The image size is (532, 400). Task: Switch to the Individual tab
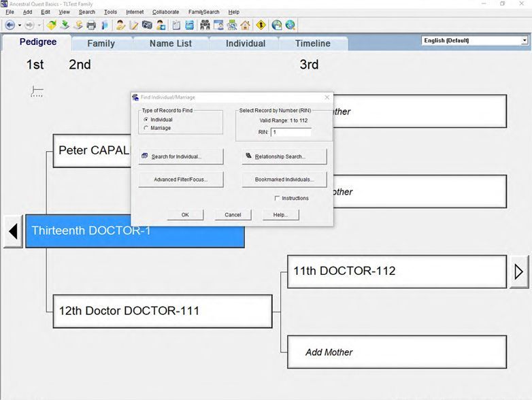click(x=246, y=44)
